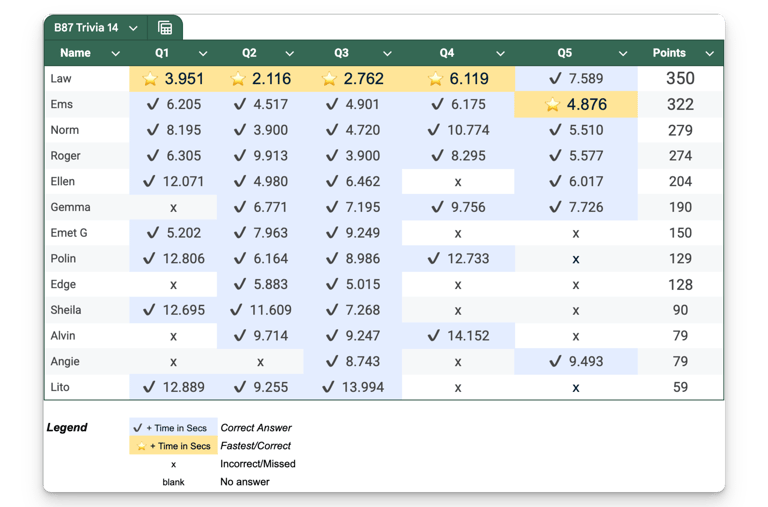Screen dimensions: 768x507
Task: Click the Points column header label
Action: 669,54
